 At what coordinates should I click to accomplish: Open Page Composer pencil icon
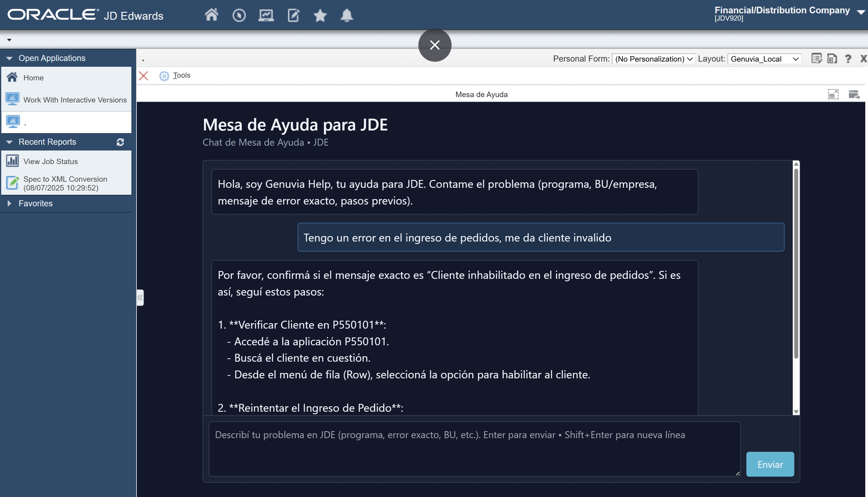tap(293, 15)
